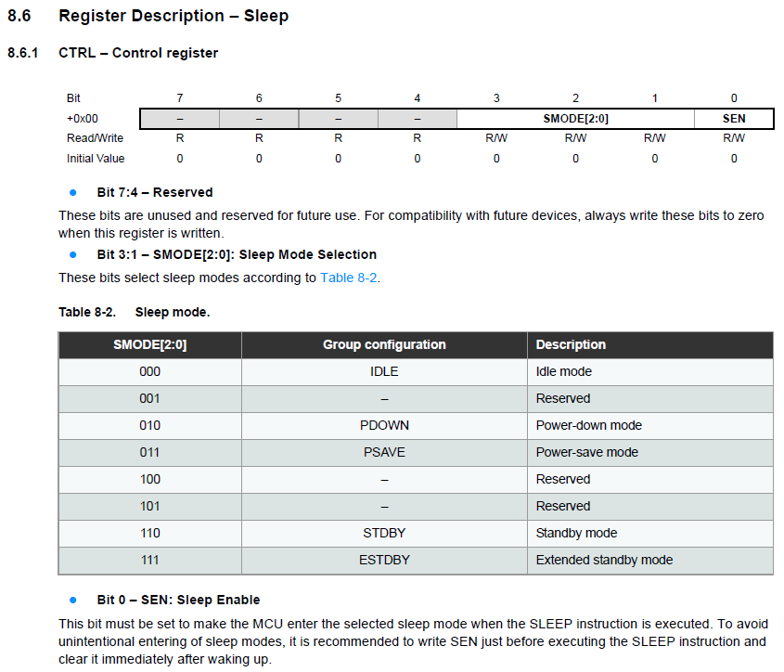
Task: Click the +0x00 register offset label
Action: pyautogui.click(x=83, y=119)
